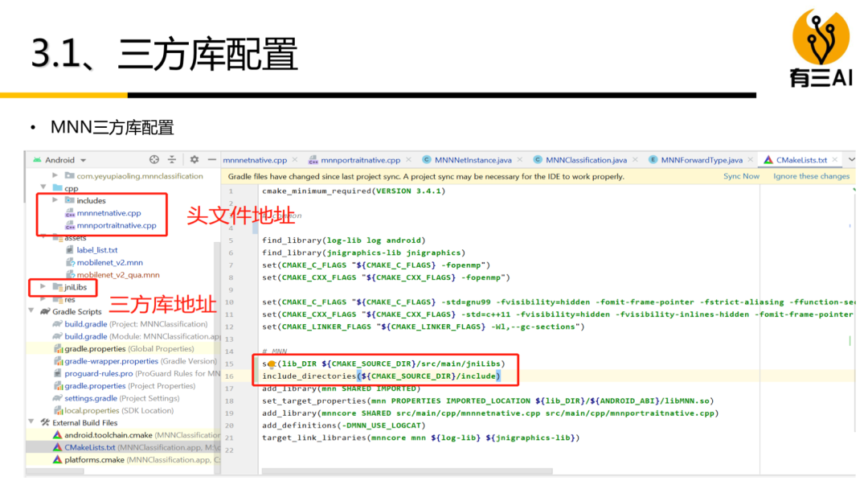Screen dimensions: 868x489
Task: Click Ignore these changes link
Action: 811,176
